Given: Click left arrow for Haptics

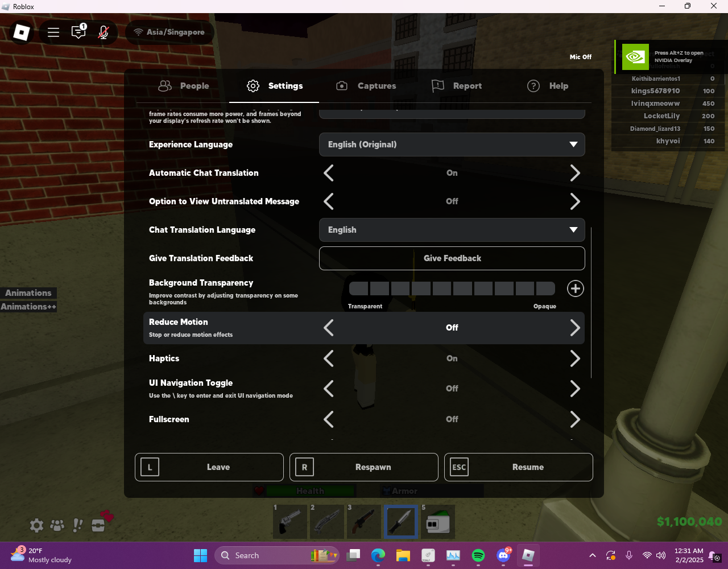Looking at the screenshot, I should pos(329,358).
